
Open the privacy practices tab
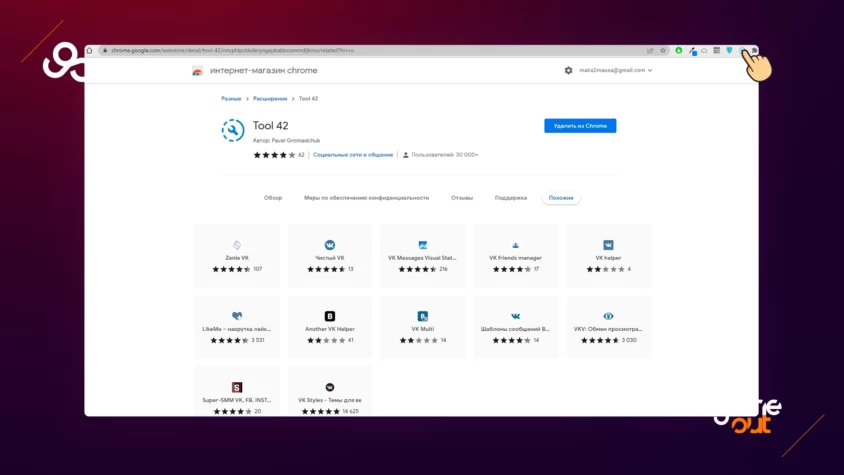click(x=367, y=198)
